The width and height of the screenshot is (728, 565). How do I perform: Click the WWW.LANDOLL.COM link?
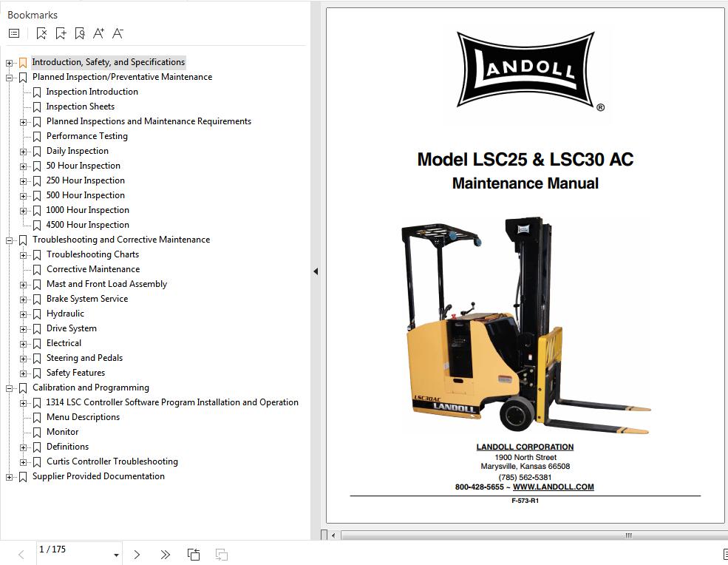point(554,487)
